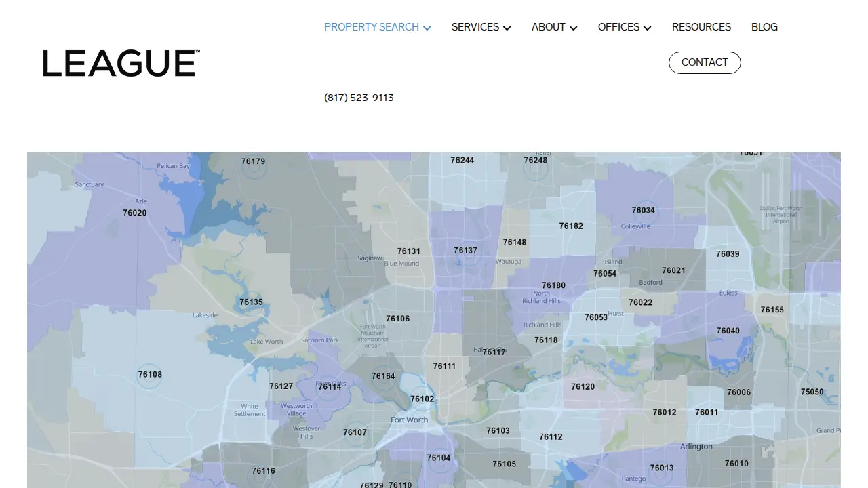
Task: Select zip code 76112 on map
Action: click(551, 436)
